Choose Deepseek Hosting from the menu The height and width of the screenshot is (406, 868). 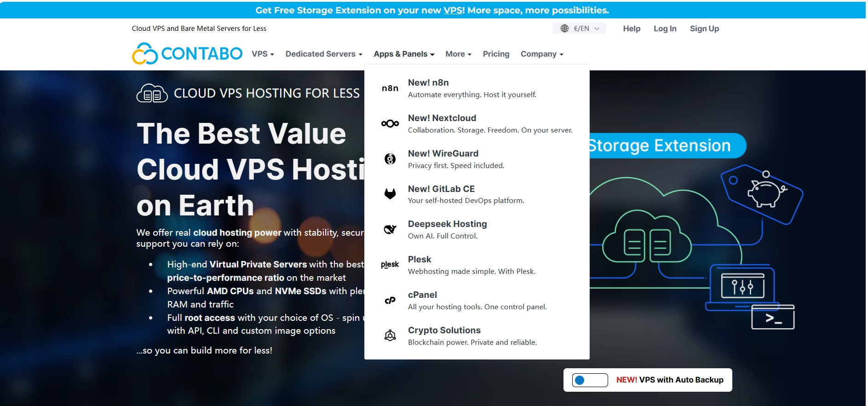point(447,224)
